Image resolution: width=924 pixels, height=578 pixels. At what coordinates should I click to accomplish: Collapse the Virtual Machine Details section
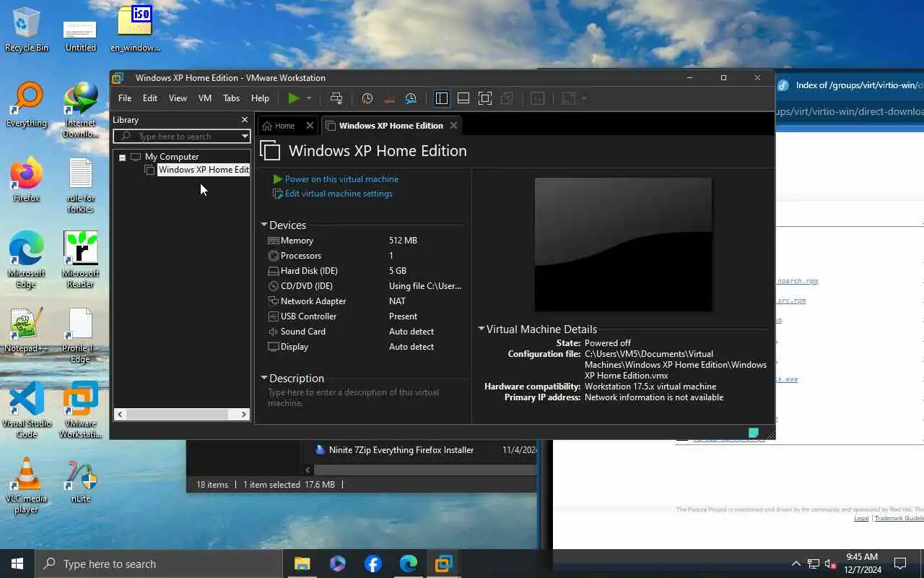pyautogui.click(x=481, y=329)
